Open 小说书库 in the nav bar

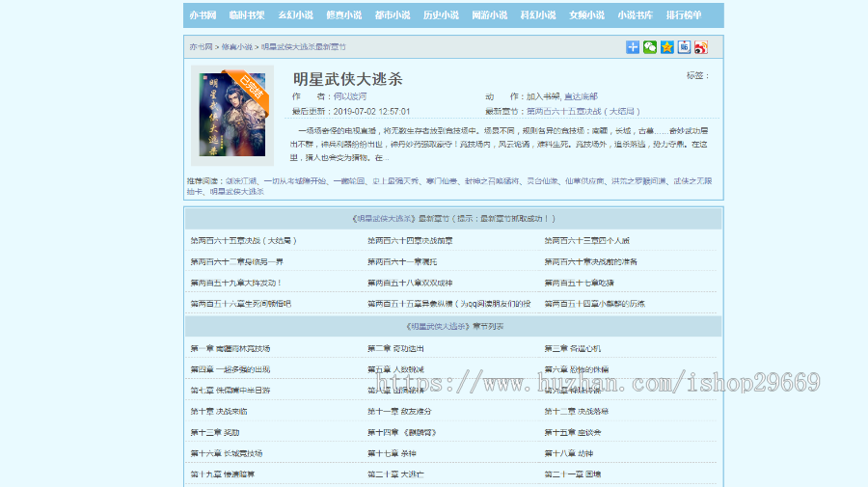tap(636, 15)
